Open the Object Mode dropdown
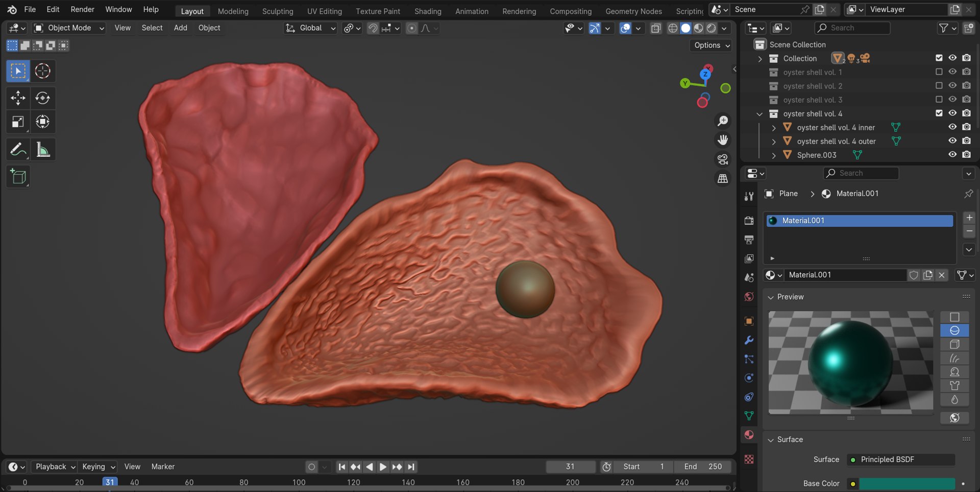Image resolution: width=980 pixels, height=492 pixels. (69, 28)
